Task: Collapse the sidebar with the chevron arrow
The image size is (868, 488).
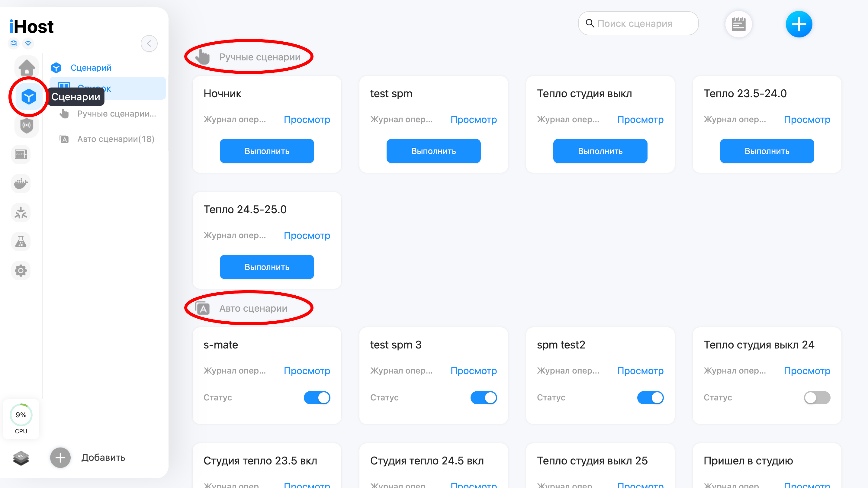Action: [149, 43]
